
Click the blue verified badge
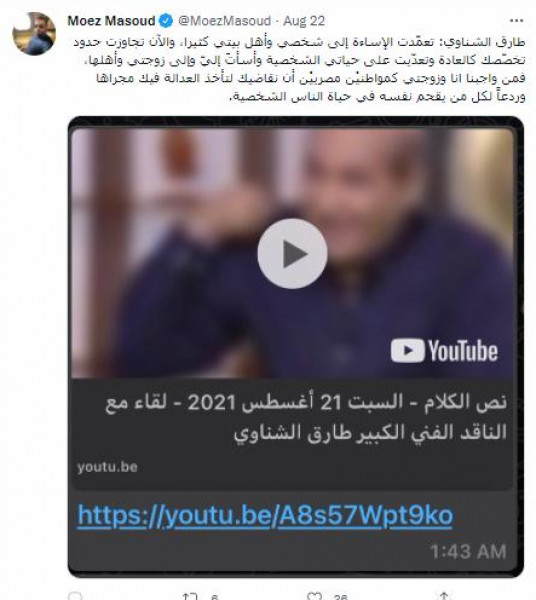pos(165,21)
